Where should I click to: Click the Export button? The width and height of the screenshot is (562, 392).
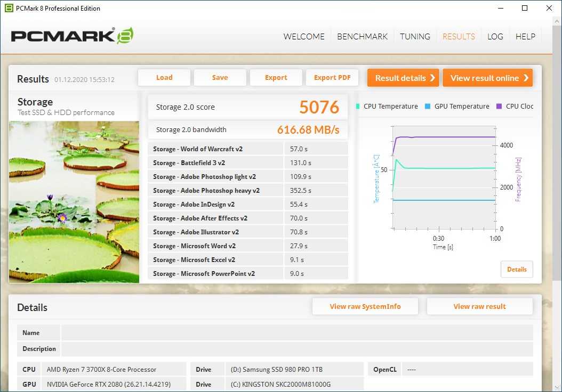[x=276, y=78]
